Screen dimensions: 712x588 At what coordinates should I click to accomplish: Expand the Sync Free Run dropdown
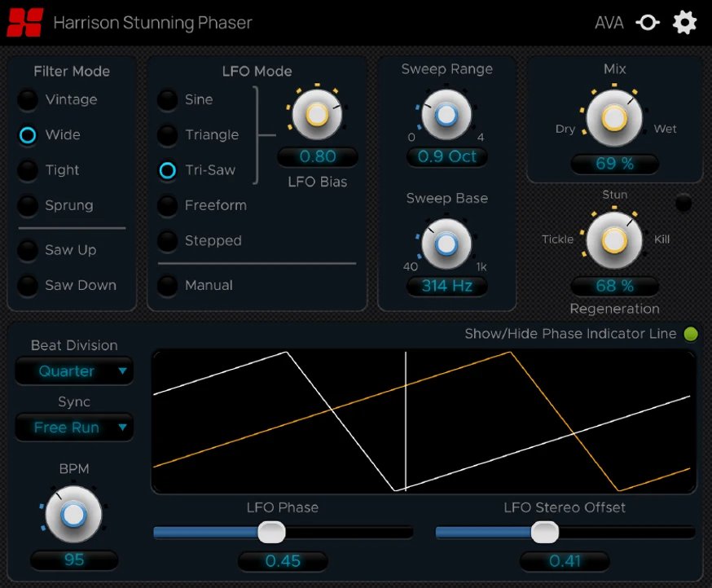(x=74, y=428)
